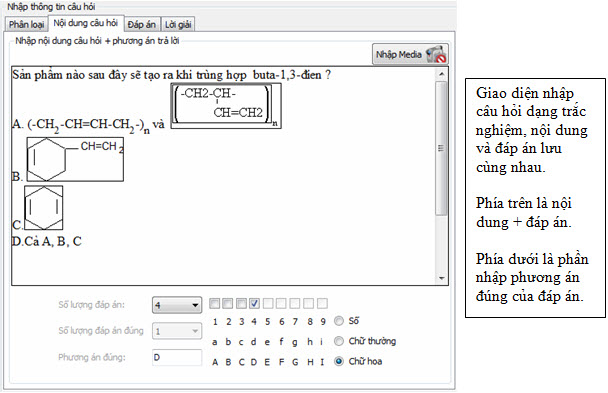Click the vinylcyclohexene structure image in option B

(75, 159)
